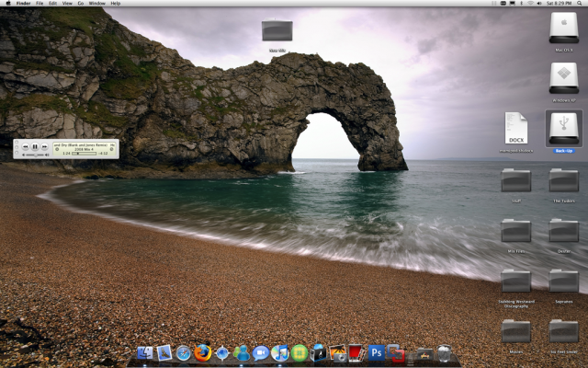
Task: Open the blue globe crosshair app in Dock
Action: point(222,353)
